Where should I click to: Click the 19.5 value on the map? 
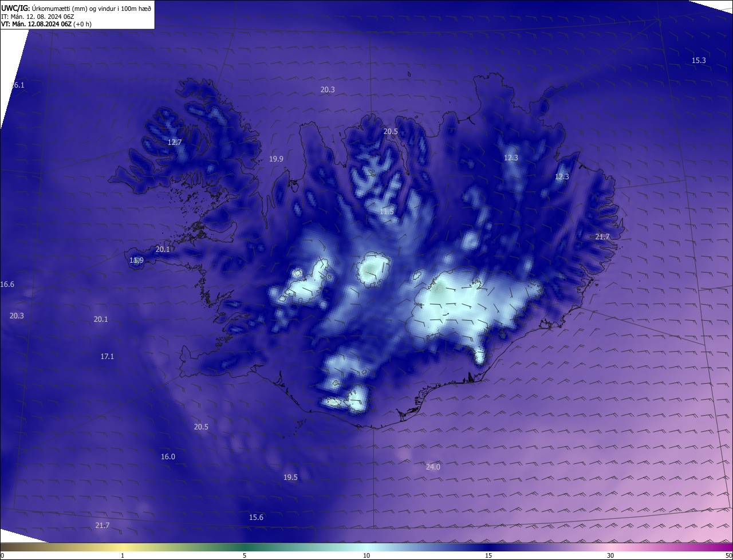coord(290,477)
